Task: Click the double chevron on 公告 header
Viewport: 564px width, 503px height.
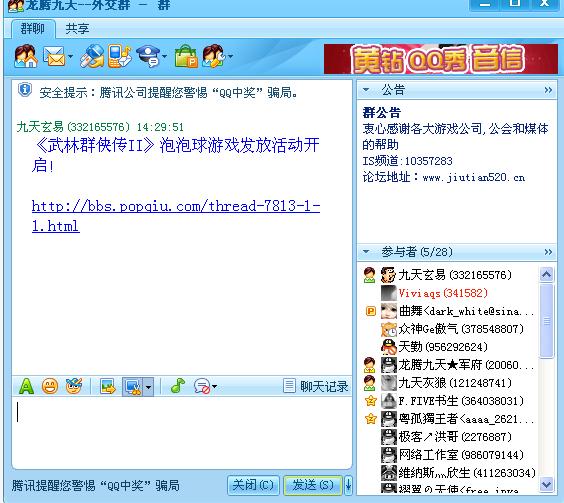Action: [x=548, y=90]
